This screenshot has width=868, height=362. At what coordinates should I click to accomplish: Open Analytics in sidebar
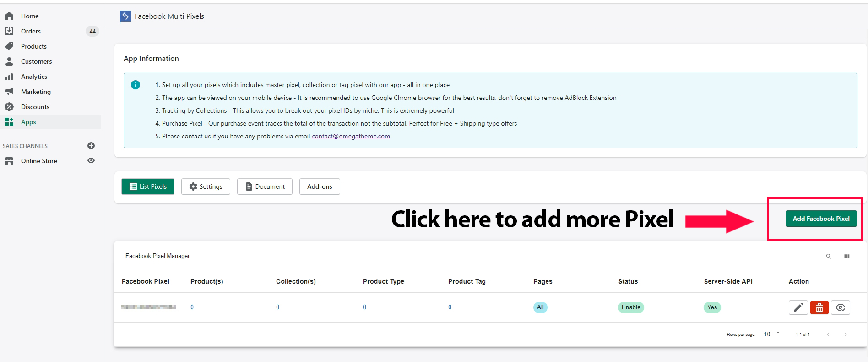coord(34,77)
